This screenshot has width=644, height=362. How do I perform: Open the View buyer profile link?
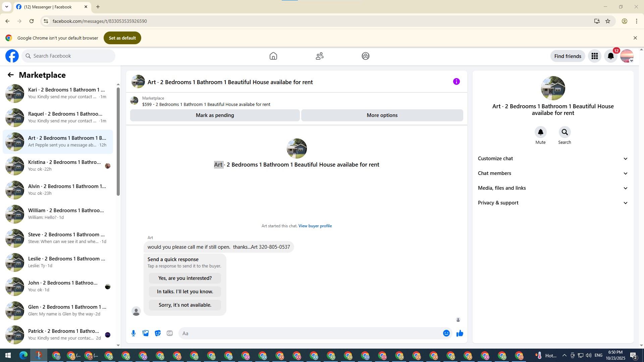click(x=315, y=226)
